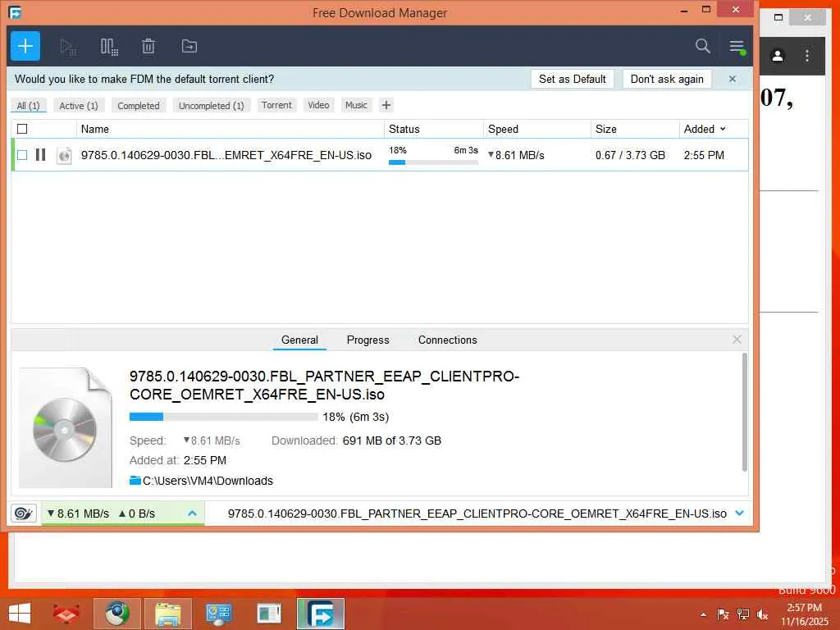Open Control Panel taskbar icon

[x=218, y=614]
